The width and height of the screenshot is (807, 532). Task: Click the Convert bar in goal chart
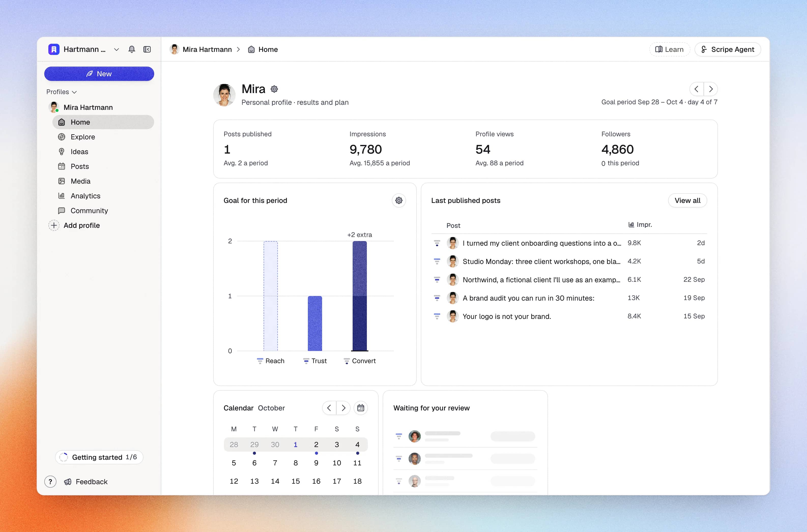click(359, 296)
